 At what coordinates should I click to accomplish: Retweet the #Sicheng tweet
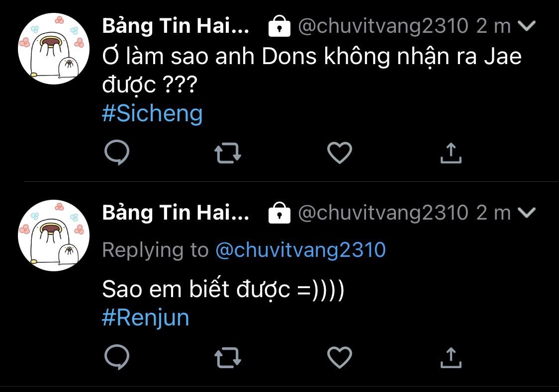tap(228, 153)
